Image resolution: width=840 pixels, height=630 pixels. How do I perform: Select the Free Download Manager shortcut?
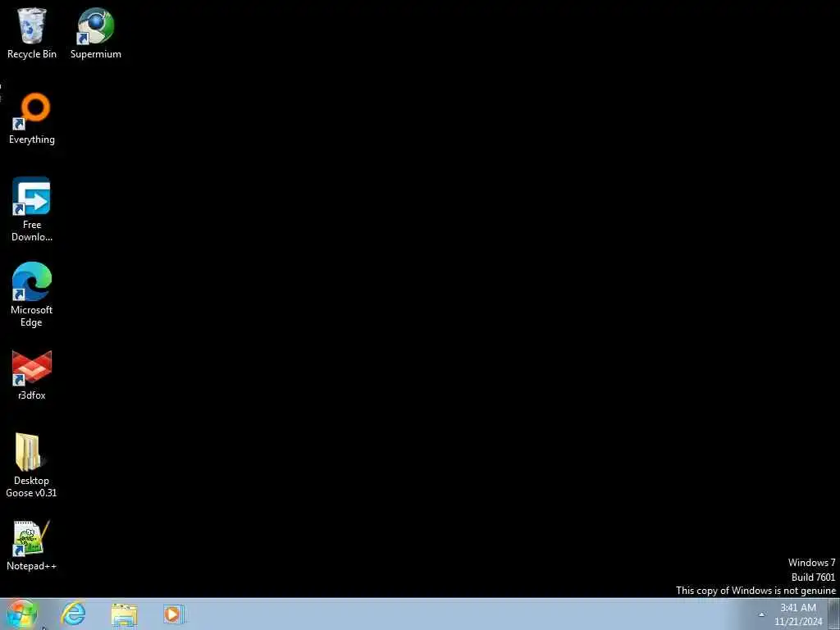tap(32, 209)
